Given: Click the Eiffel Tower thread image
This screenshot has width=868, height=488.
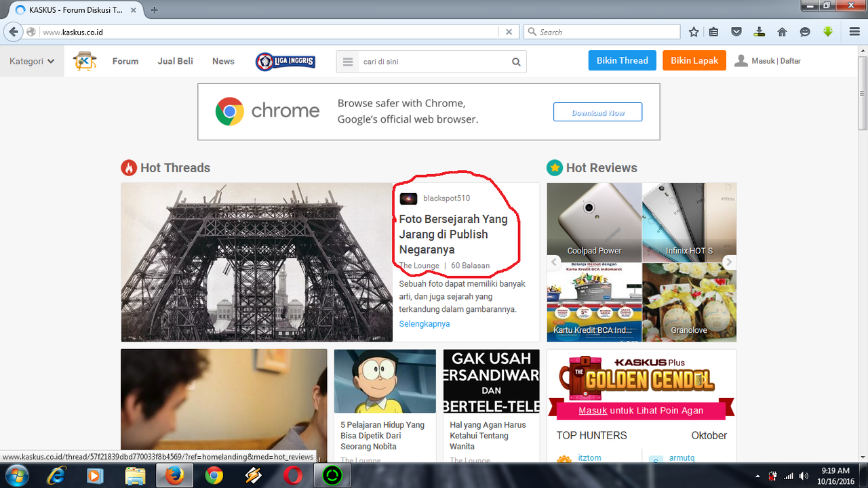Looking at the screenshot, I should (257, 262).
